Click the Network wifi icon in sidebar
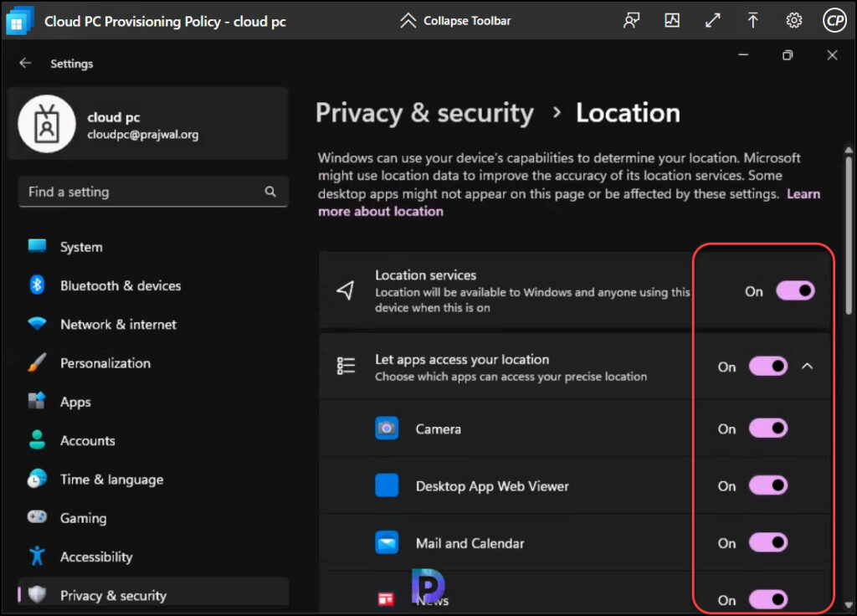The image size is (857, 616). click(x=37, y=324)
